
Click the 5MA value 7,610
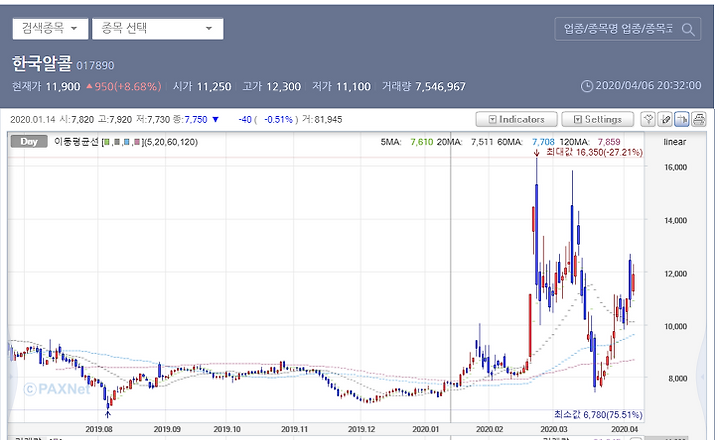tap(422, 142)
